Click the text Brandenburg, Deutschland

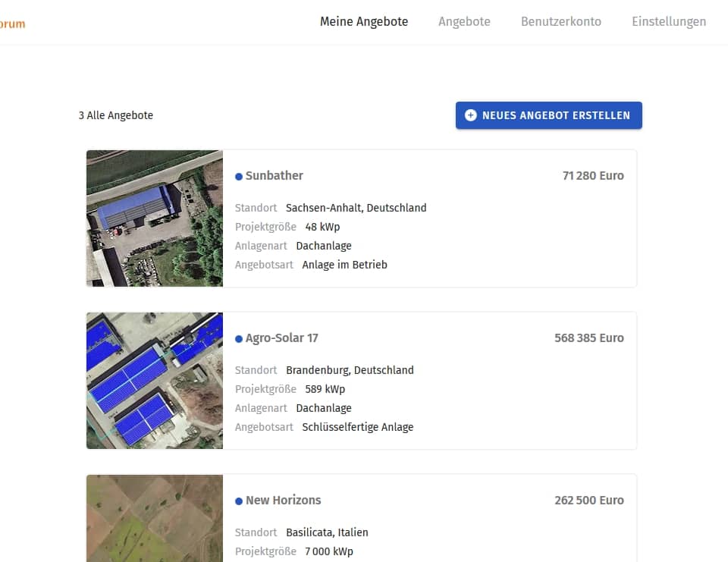(x=350, y=370)
